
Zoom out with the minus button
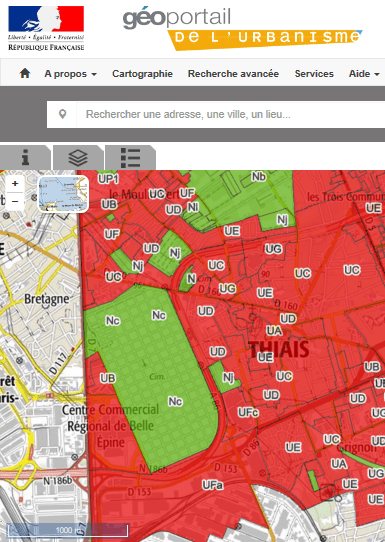point(15,201)
